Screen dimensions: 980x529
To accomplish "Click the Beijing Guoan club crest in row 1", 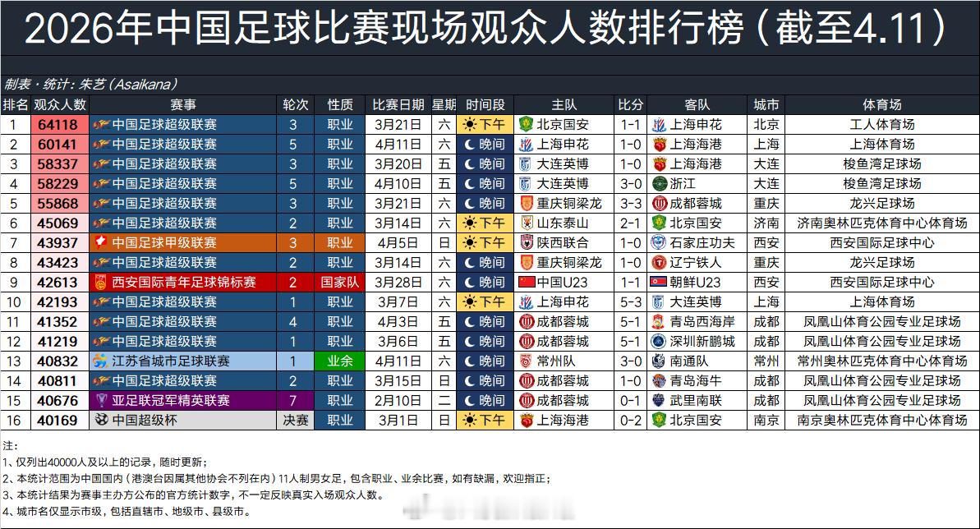I will (527, 125).
